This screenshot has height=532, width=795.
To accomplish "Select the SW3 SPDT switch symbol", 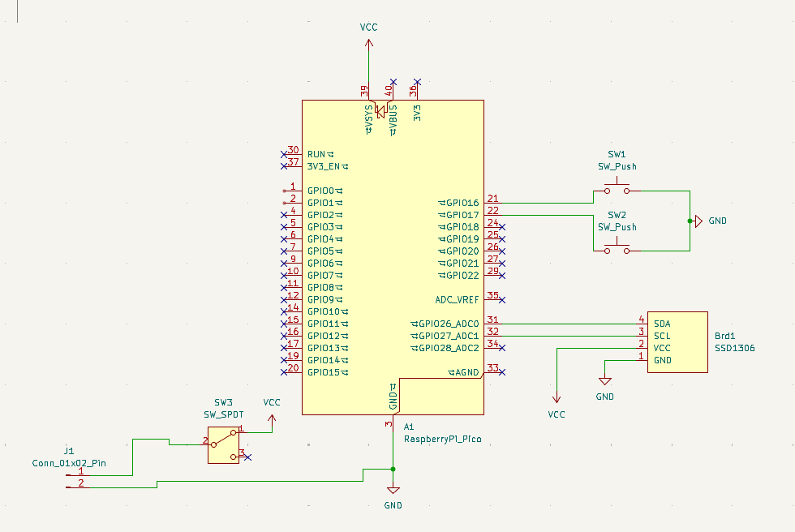I will point(223,445).
